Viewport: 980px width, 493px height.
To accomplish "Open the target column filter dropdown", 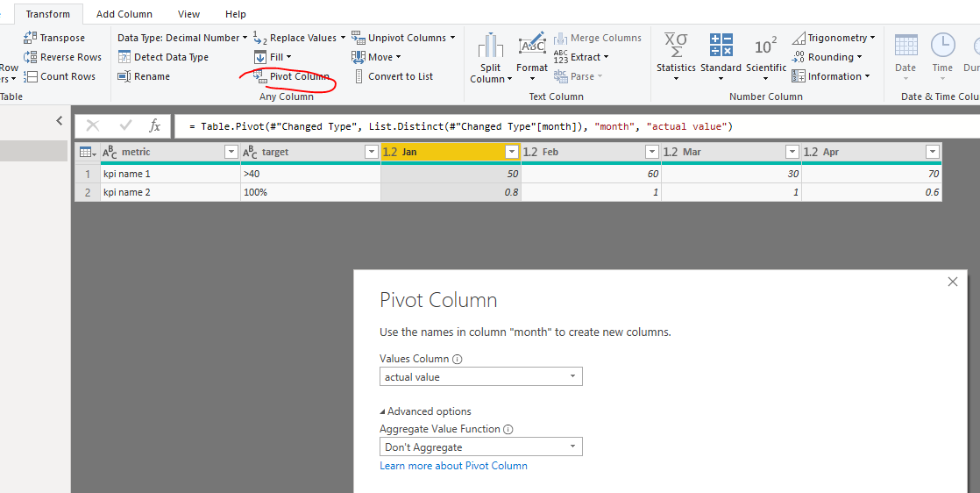I will click(372, 152).
